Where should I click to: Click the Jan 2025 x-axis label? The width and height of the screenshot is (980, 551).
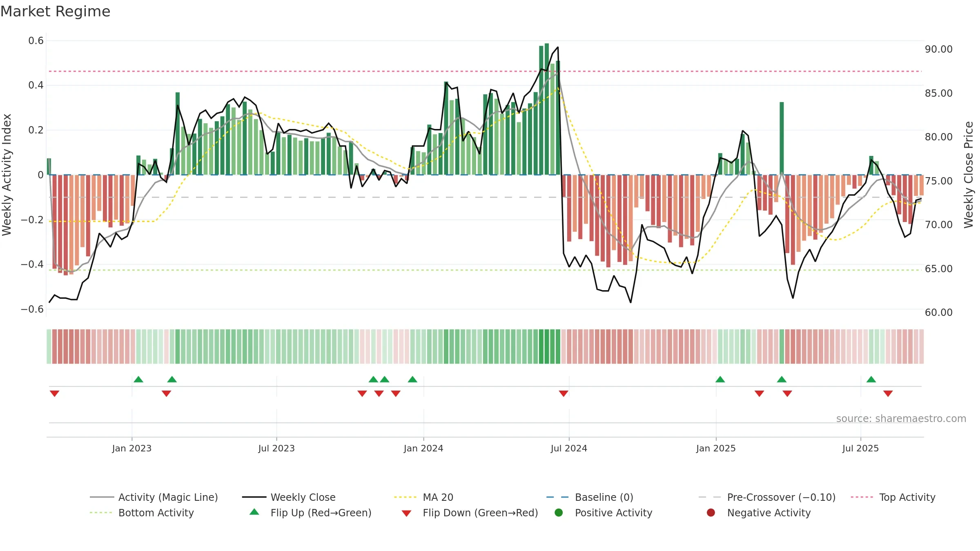click(716, 448)
